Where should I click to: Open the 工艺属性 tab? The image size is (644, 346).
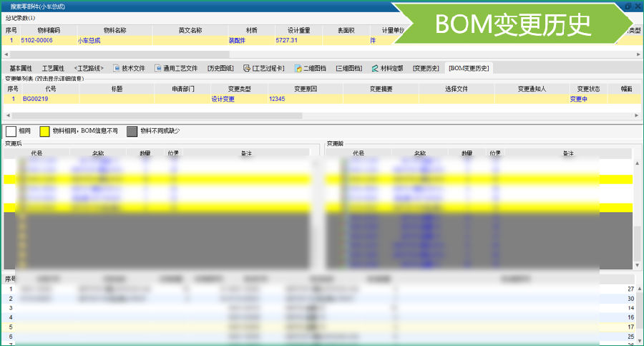(x=53, y=68)
